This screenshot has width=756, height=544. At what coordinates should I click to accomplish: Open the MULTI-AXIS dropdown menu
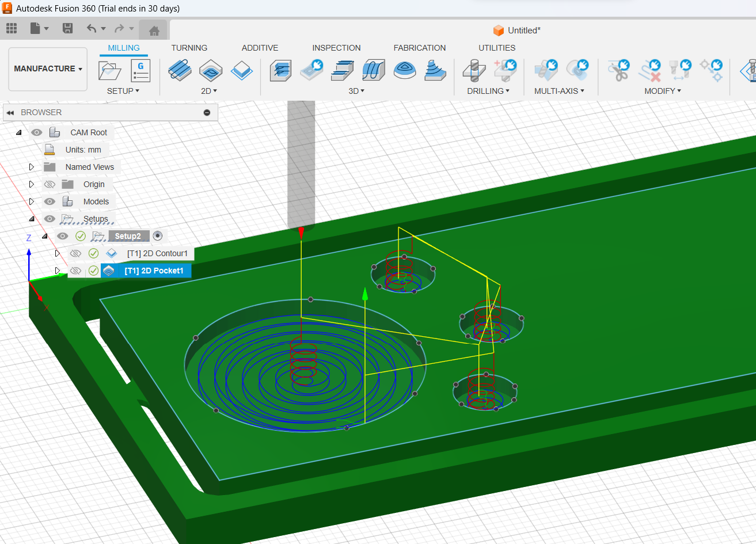559,91
